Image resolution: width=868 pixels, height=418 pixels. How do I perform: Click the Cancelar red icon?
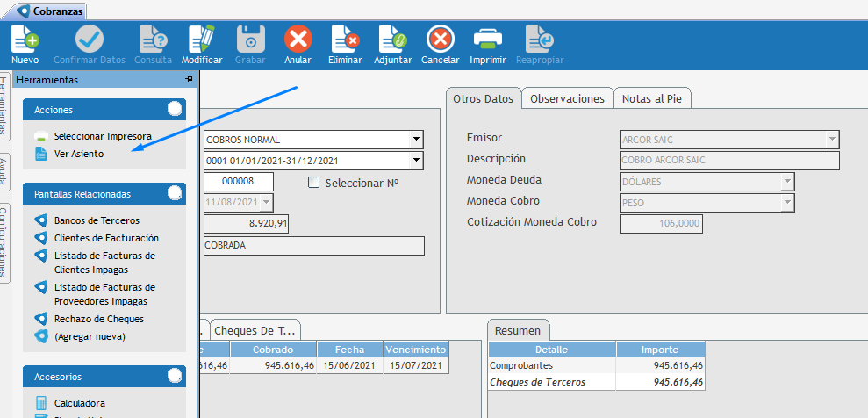440,40
